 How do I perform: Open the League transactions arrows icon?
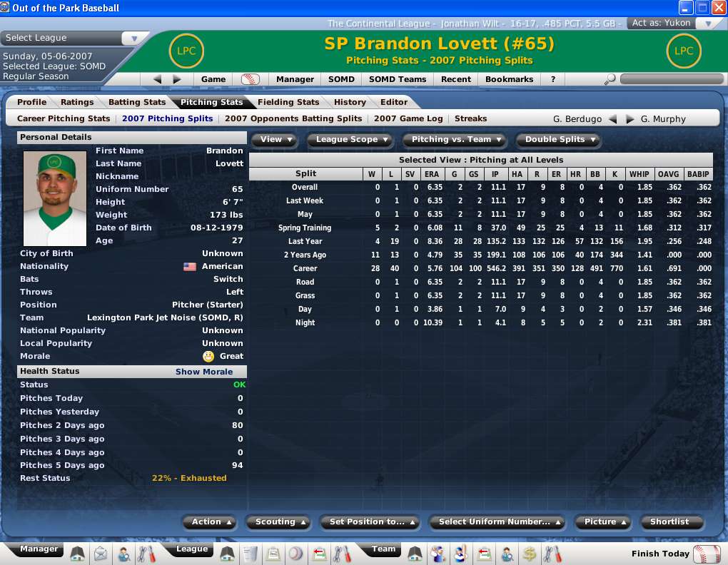pyautogui.click(x=320, y=554)
